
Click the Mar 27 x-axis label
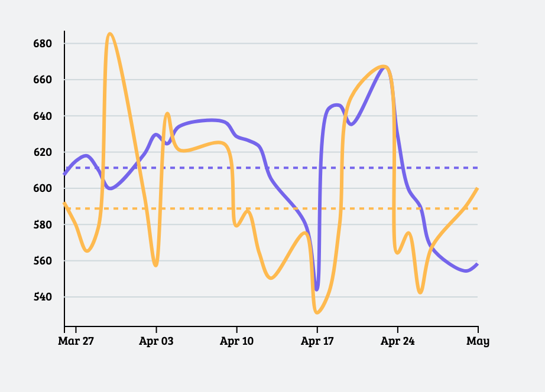[x=76, y=341]
